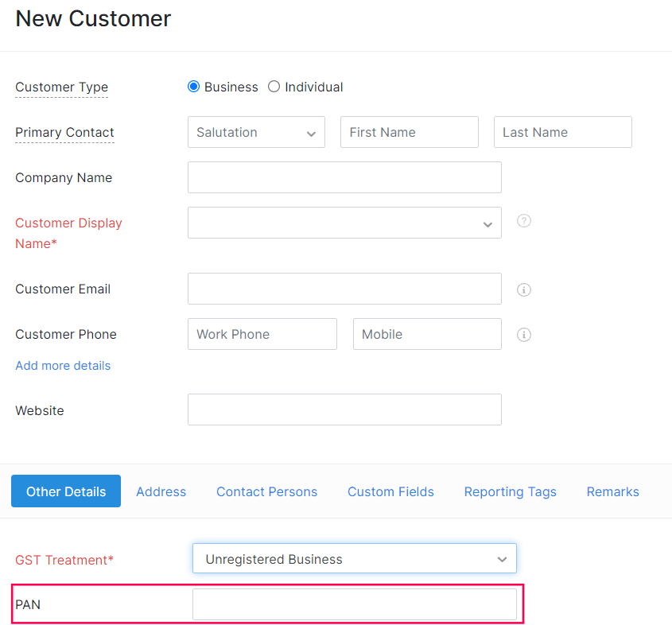Click info icon next to Customer Phone

point(523,335)
